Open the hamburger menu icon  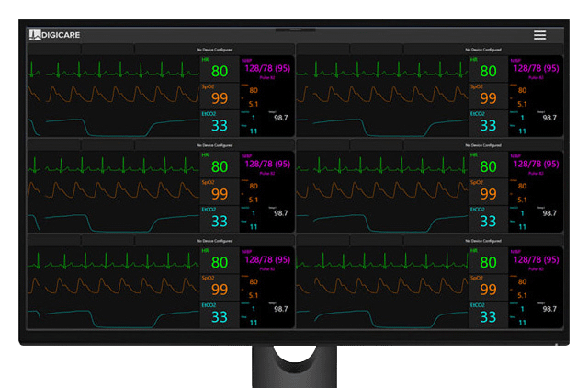click(x=539, y=35)
